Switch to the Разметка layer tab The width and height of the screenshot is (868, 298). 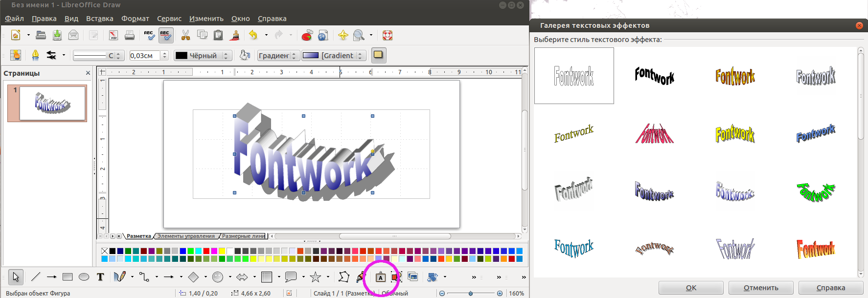click(139, 236)
